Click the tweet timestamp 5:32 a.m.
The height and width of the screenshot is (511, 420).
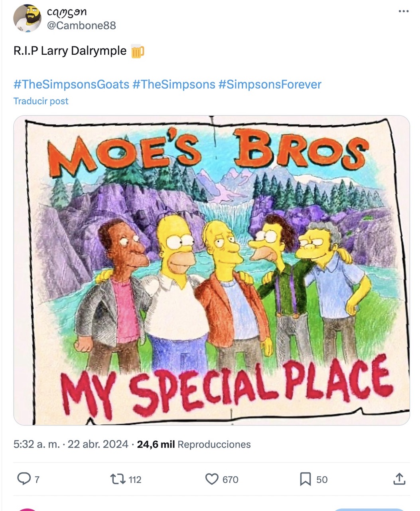point(34,444)
